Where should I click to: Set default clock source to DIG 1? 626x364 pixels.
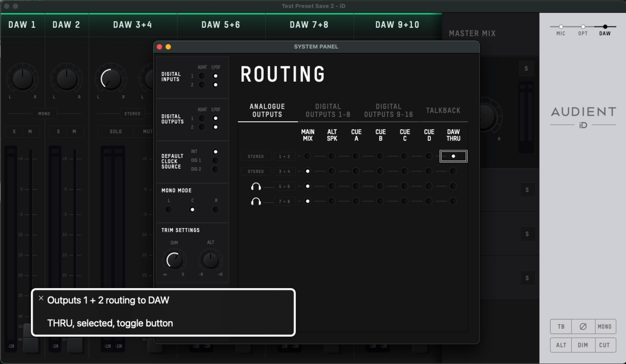coord(215,160)
